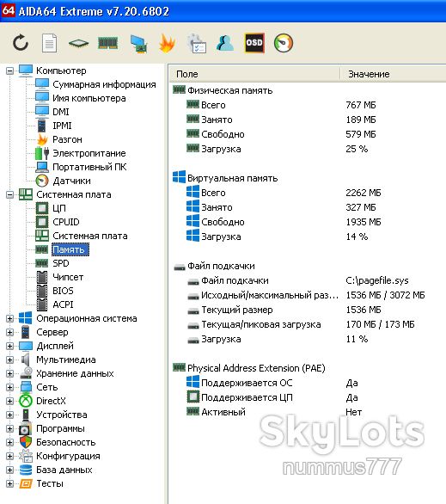This screenshot has height=504, width=446.
Task: Expand the Мультимедиа tree node
Action: (x=10, y=360)
